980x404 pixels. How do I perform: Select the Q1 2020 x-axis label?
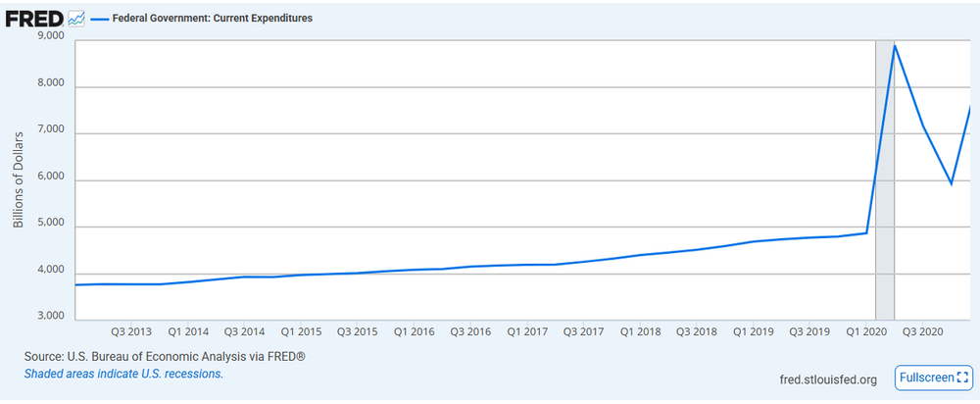(x=865, y=332)
